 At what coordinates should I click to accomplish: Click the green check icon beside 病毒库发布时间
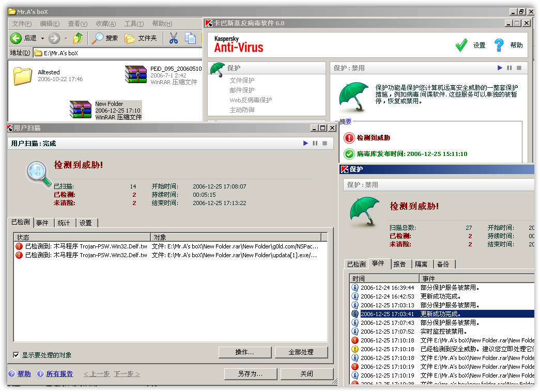point(349,154)
